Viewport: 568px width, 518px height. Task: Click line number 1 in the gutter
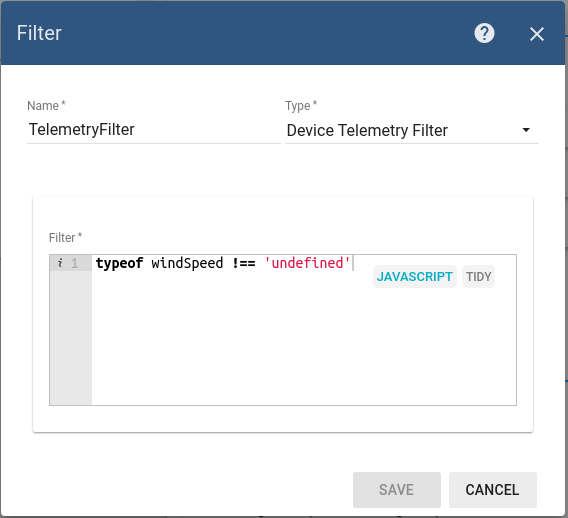pos(74,263)
